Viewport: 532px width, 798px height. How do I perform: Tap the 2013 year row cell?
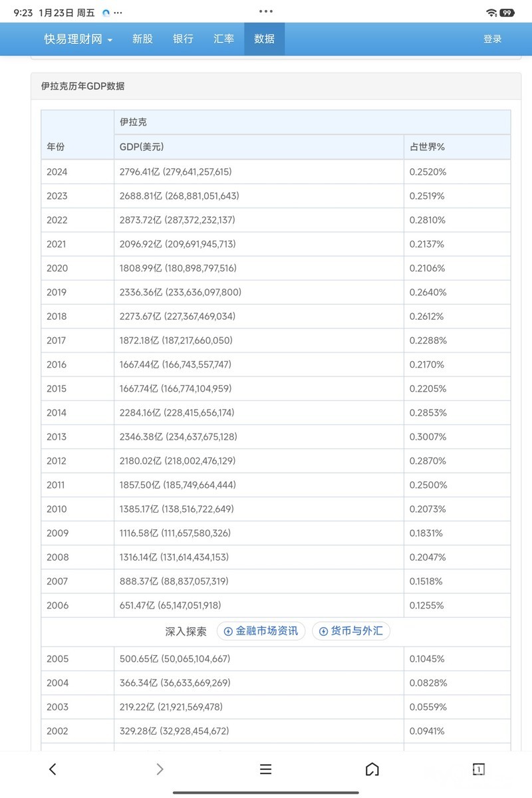click(57, 437)
